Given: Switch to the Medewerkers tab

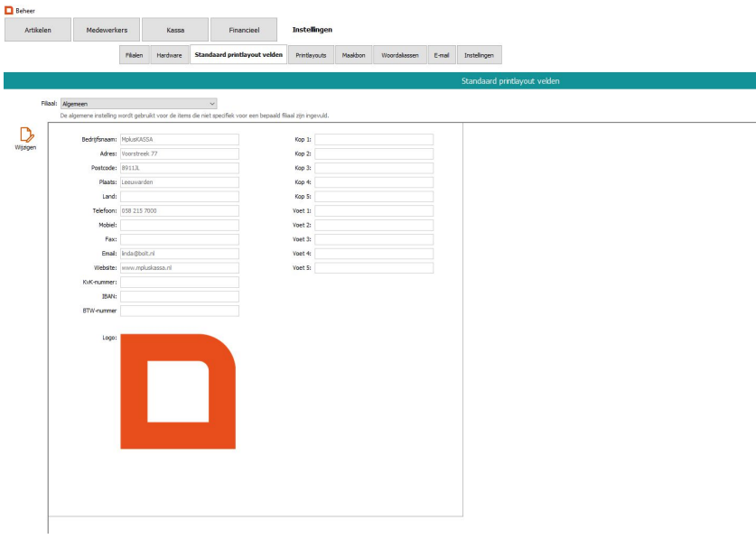Looking at the screenshot, I should coord(106,30).
